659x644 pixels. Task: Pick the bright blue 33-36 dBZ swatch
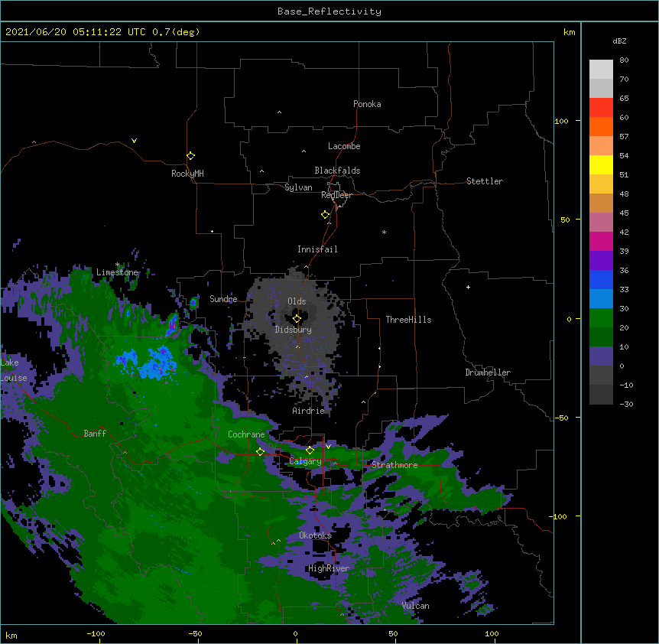pyautogui.click(x=601, y=280)
